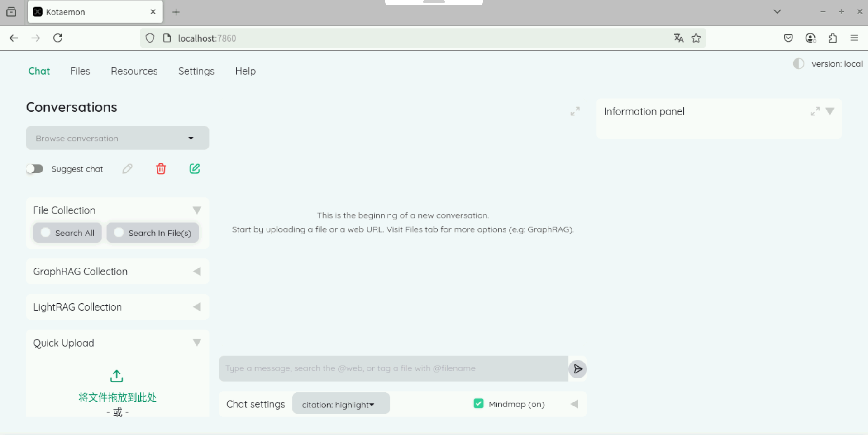Click the upload icon in Quick Upload

point(116,376)
